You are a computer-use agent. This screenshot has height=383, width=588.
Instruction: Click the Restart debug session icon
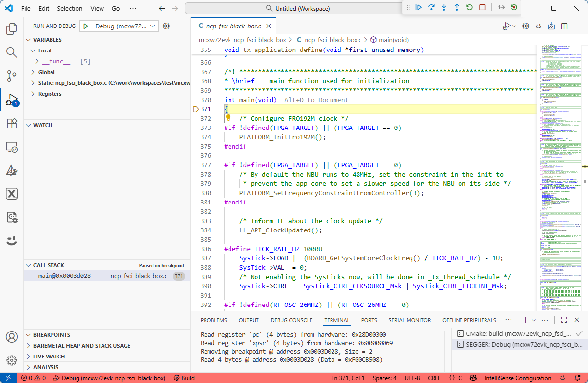(470, 7)
